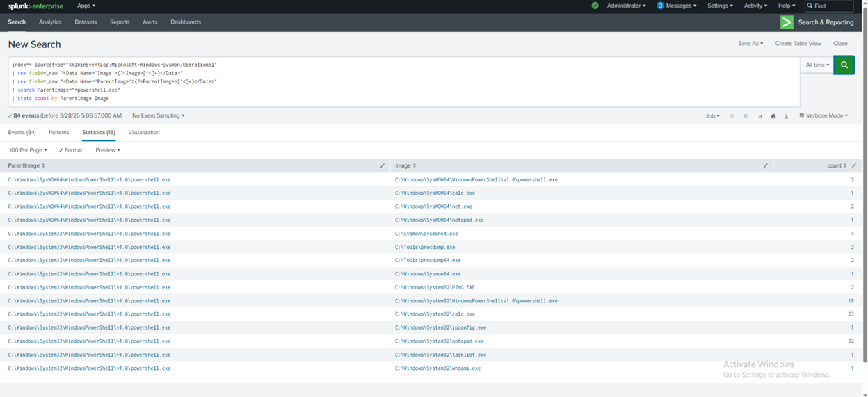This screenshot has height=397, width=868.
Task: Edit format of ParentImage column pencil
Action: (x=383, y=165)
